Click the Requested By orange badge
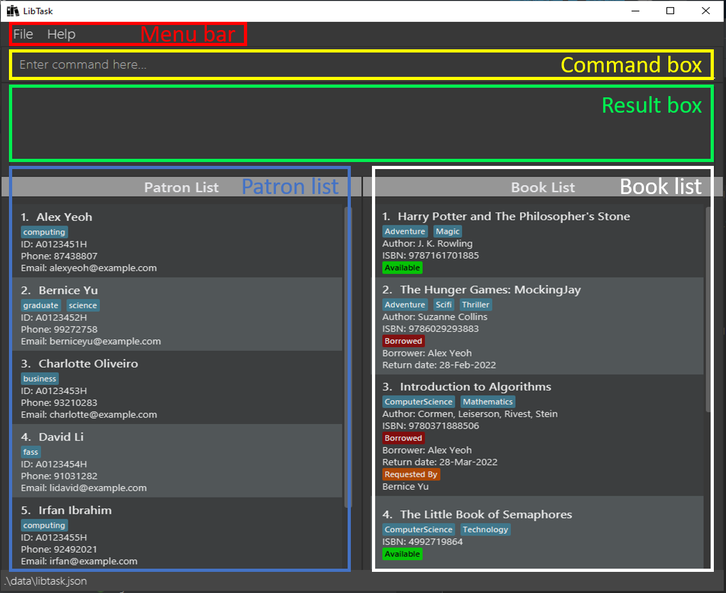Screen dimensions: 726x593 411,474
